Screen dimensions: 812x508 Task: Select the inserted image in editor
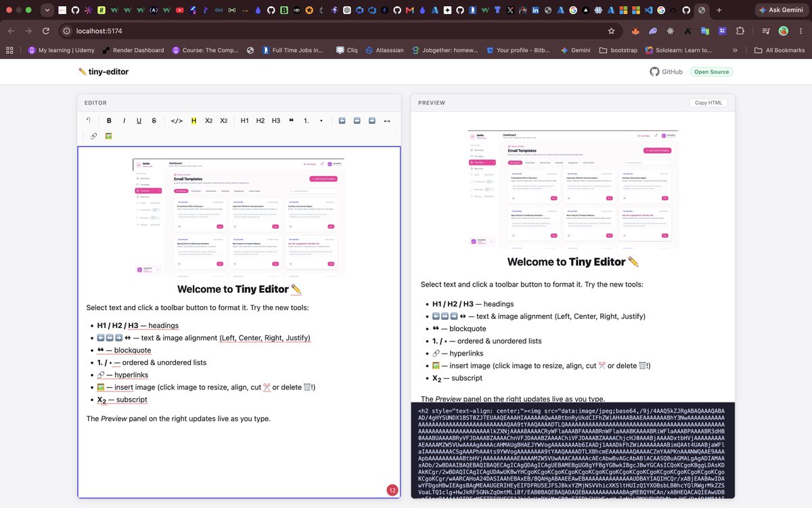tap(239, 216)
